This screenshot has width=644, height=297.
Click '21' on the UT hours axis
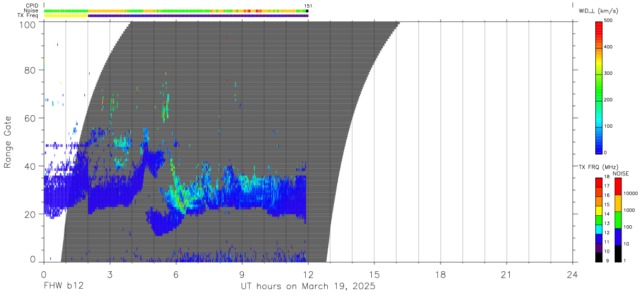coord(507,274)
